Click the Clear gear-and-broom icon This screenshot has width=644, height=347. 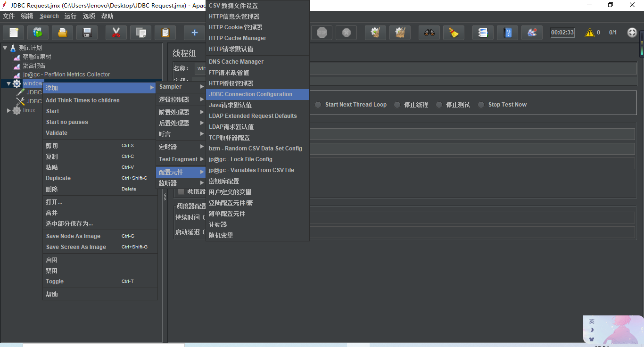375,33
